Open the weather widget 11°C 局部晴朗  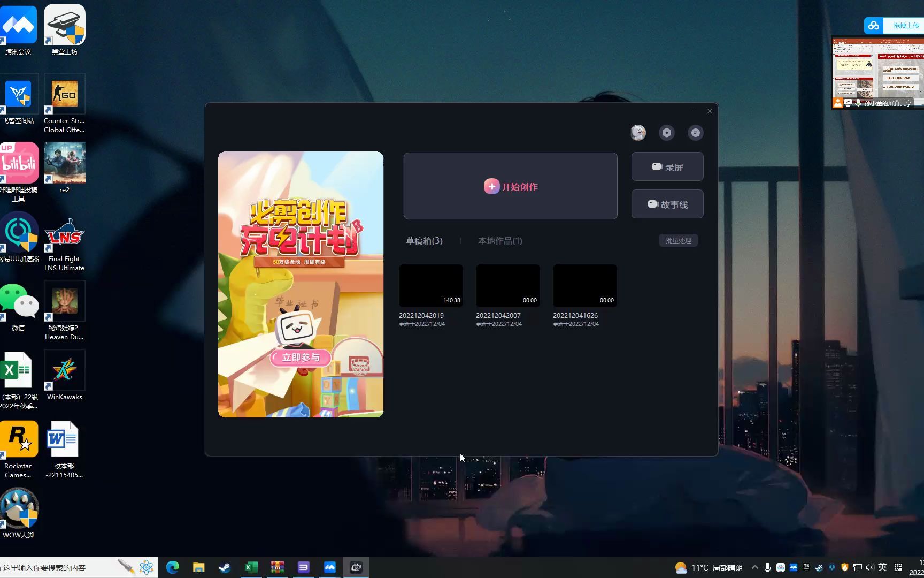coord(709,567)
